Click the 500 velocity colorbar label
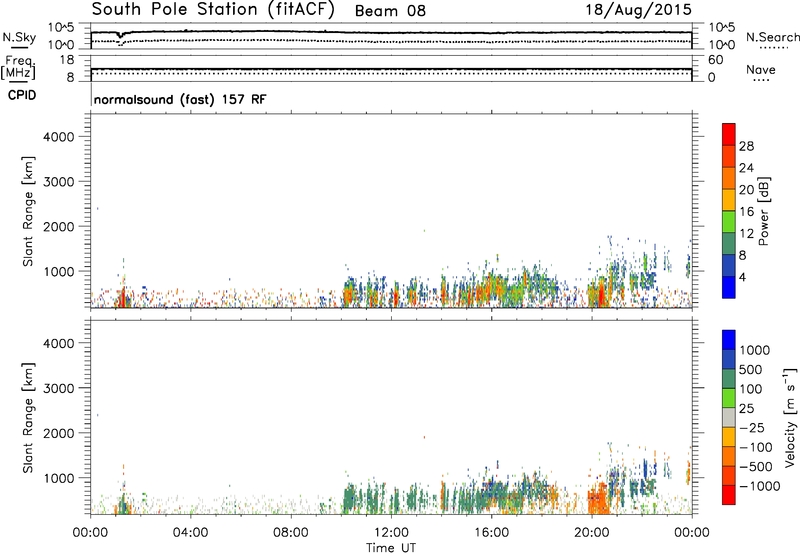 pyautogui.click(x=752, y=370)
